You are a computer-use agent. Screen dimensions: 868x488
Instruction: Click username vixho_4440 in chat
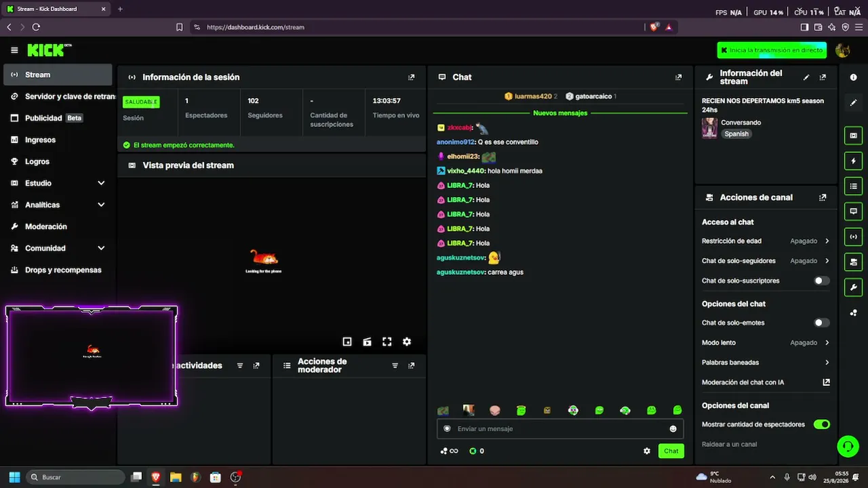[465, 171]
